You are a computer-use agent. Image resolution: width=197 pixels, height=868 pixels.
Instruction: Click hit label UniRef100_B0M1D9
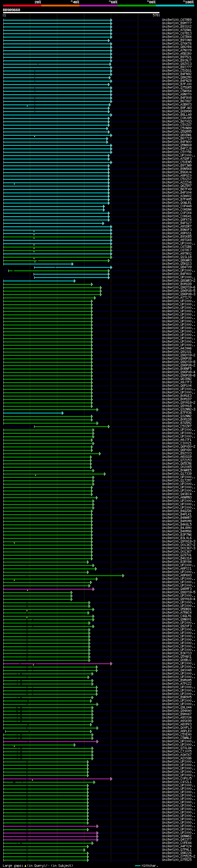click(177, 284)
